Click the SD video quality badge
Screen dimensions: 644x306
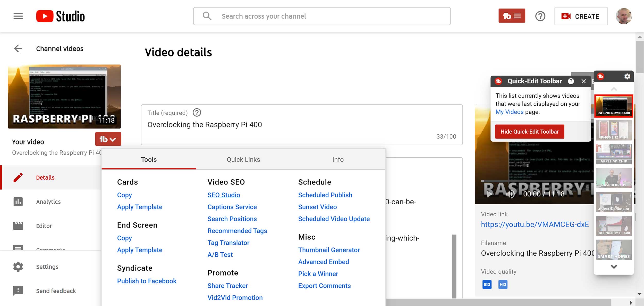tap(487, 284)
